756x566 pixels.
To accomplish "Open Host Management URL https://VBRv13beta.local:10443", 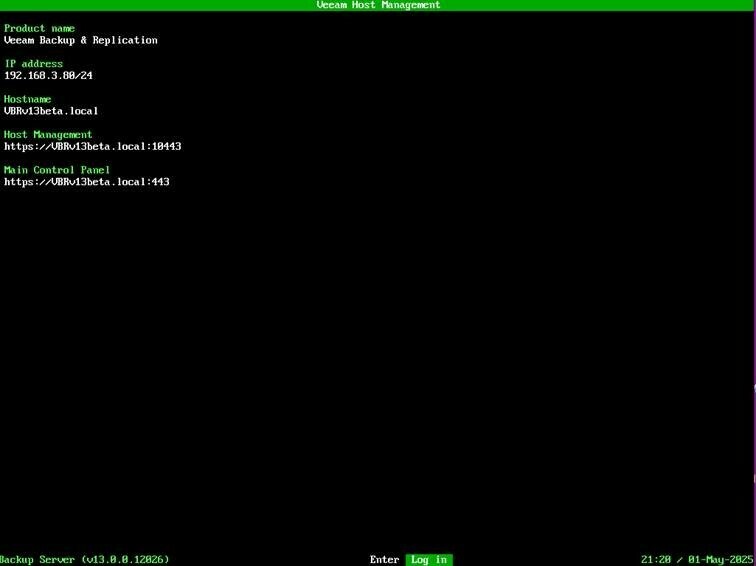I will pos(93,146).
